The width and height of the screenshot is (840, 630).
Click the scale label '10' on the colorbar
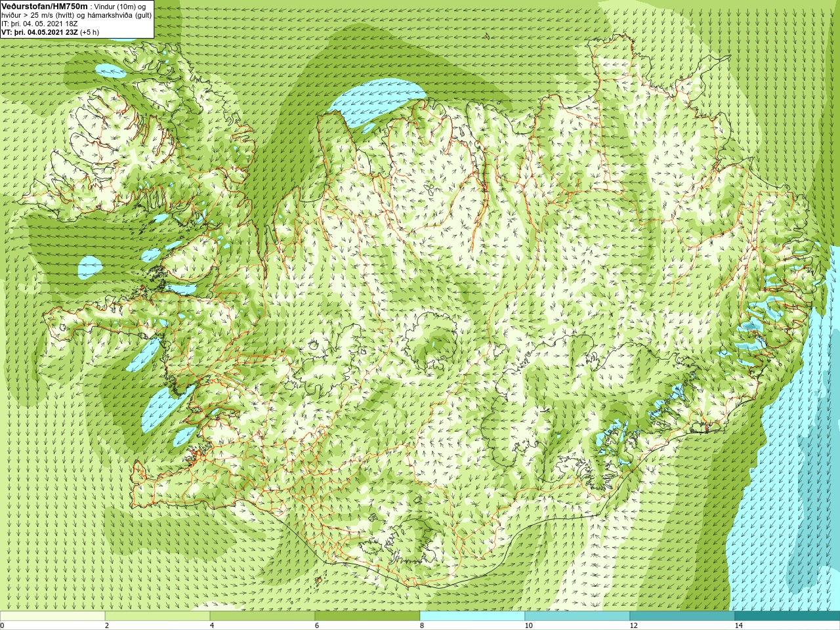528,625
